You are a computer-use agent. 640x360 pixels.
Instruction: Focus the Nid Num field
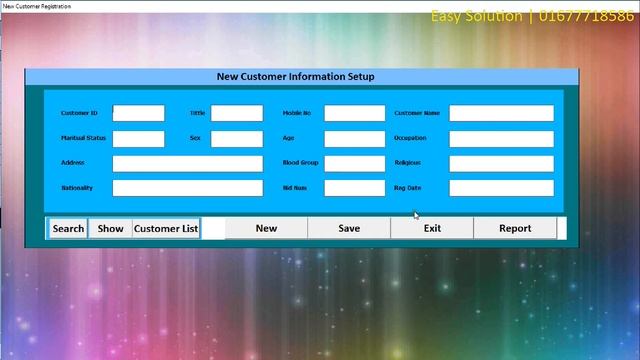pos(355,188)
